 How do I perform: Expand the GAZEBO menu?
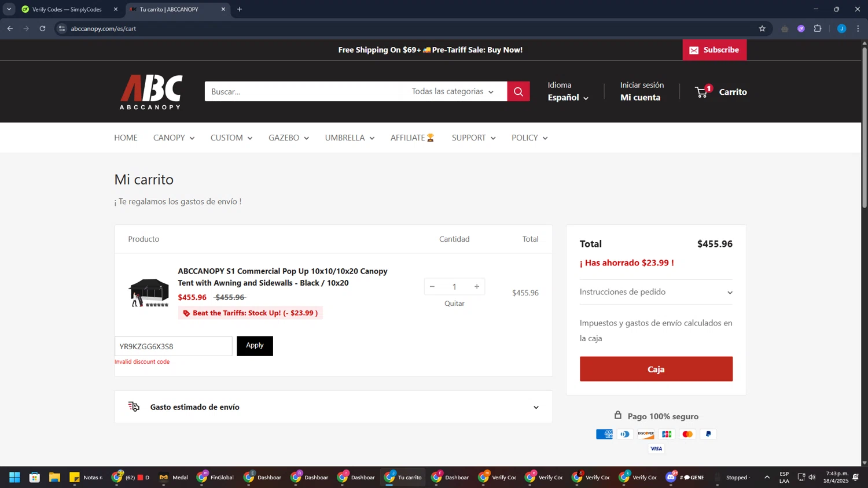click(289, 138)
